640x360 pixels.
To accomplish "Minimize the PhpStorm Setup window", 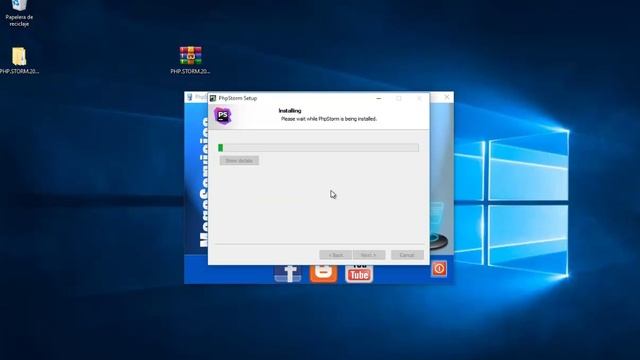I will [379, 98].
